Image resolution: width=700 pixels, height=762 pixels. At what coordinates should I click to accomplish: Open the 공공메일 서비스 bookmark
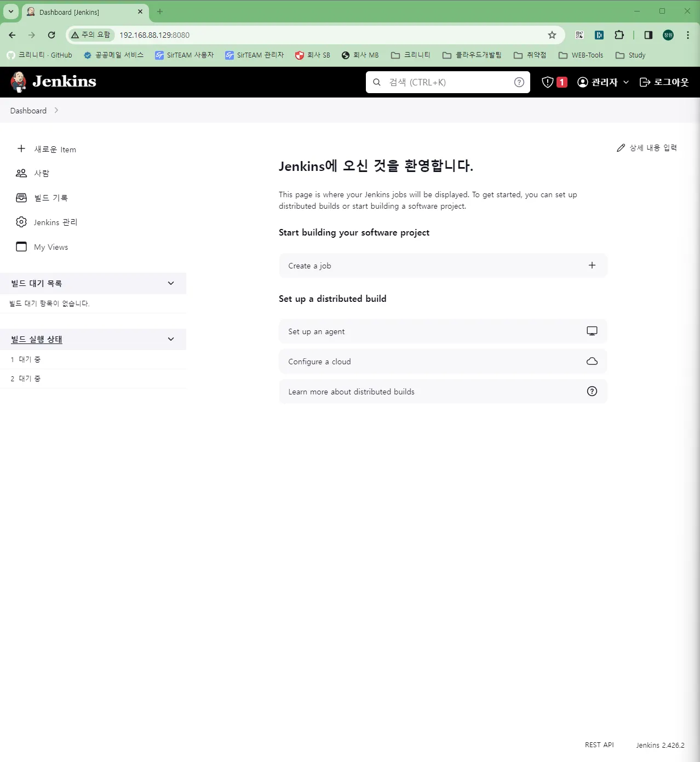click(113, 55)
